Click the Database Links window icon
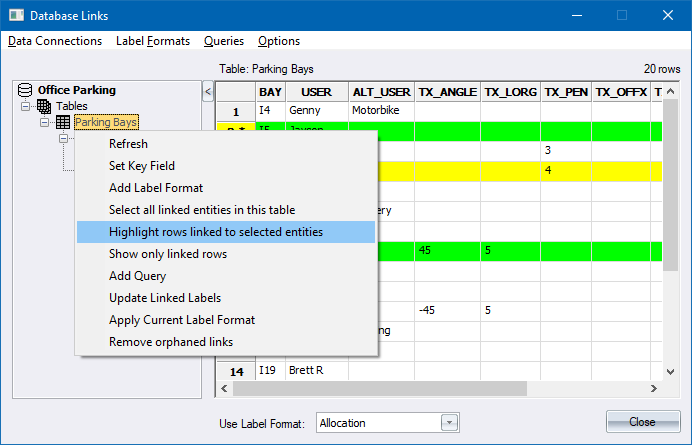 (15, 16)
